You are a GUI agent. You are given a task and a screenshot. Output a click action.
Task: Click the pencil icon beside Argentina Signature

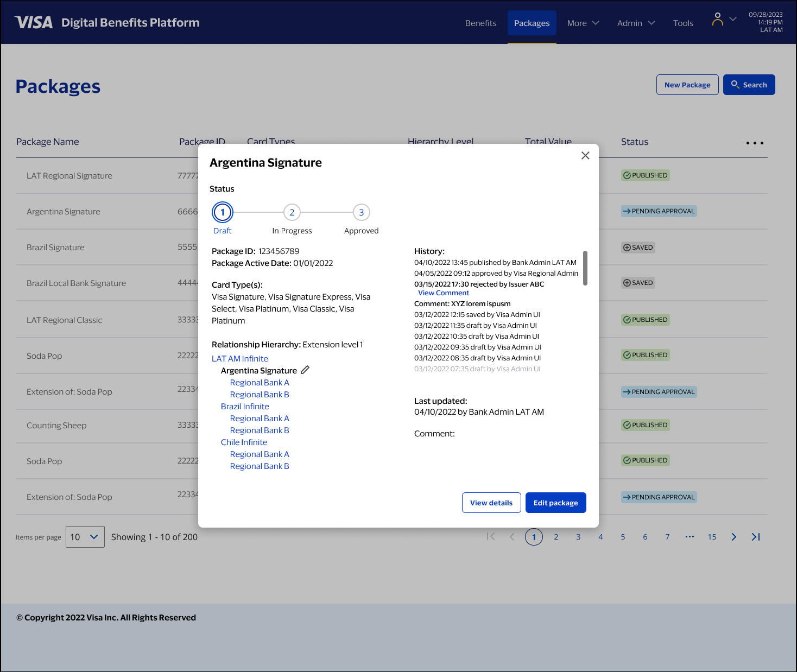click(x=305, y=370)
